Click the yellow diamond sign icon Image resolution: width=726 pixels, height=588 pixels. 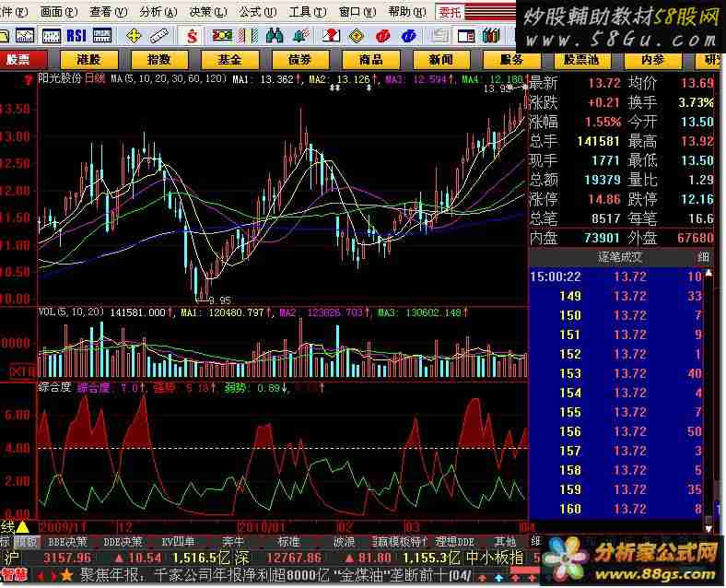tap(356, 36)
